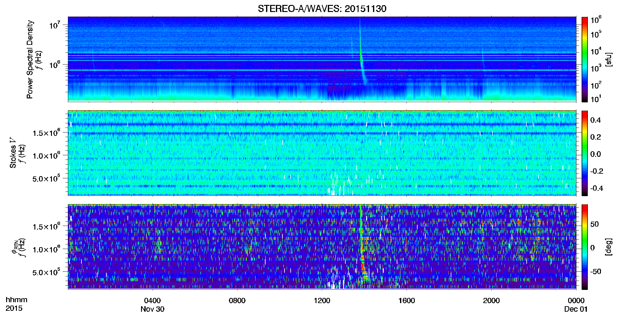Image resolution: width=644 pixels, height=332 pixels.
Task: Click the 0400 time axis label
Action: [x=152, y=301]
